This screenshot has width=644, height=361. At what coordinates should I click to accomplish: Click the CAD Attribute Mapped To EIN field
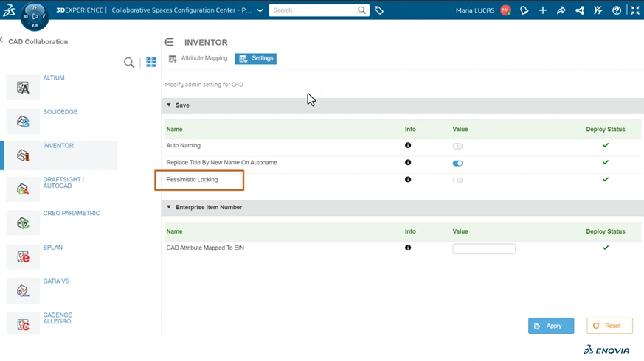tap(484, 249)
